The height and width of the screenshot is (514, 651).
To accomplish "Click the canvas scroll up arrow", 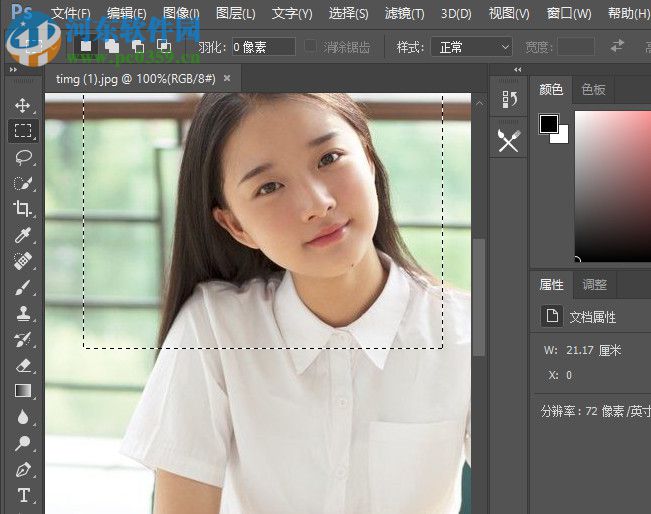I will [x=479, y=103].
